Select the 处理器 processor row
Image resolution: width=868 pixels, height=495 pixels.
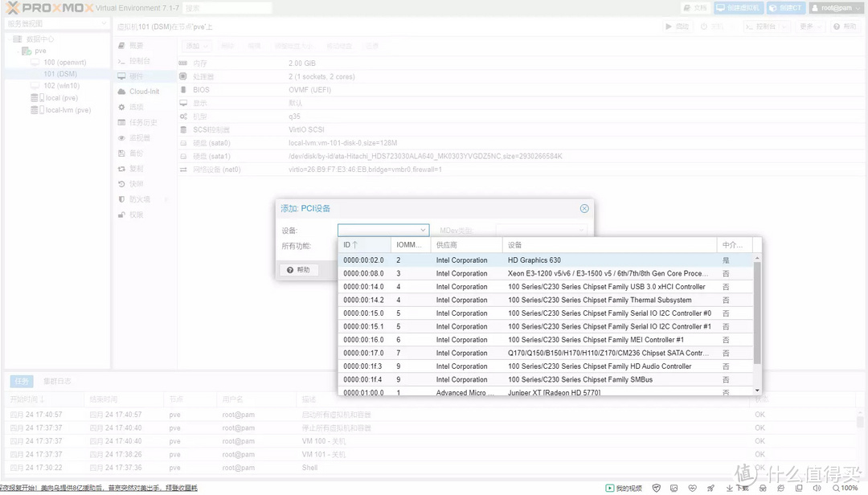(520, 76)
